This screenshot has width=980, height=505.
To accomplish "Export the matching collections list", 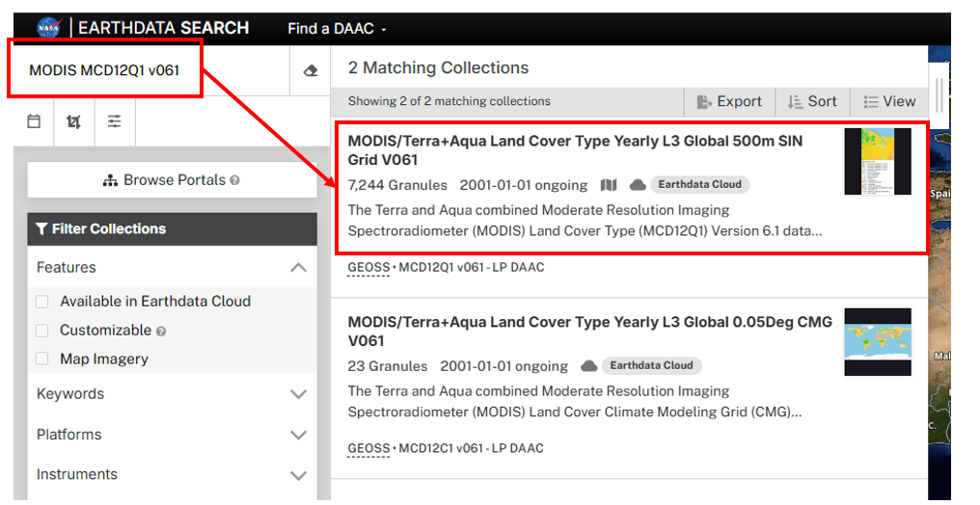I will pos(729,102).
